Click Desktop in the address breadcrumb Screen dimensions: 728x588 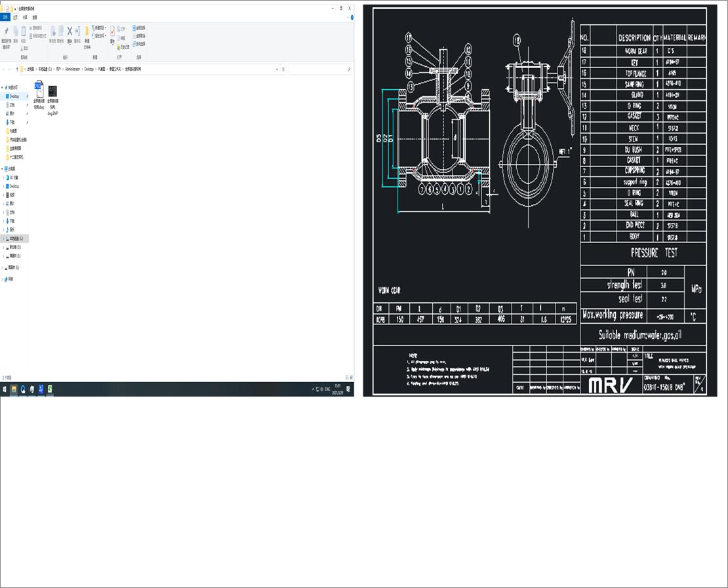(89, 69)
